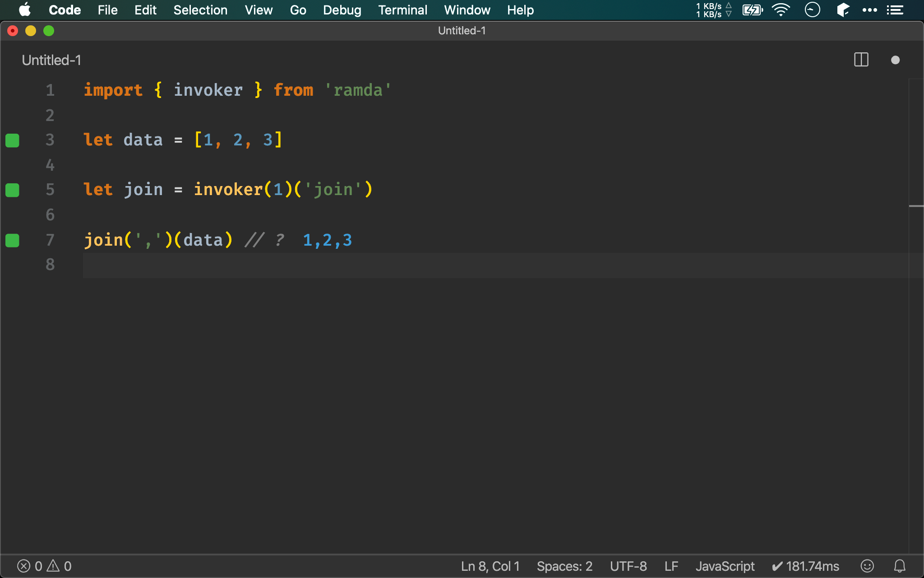The image size is (924, 578).
Task: Click the indentation spaces indicator
Action: pyautogui.click(x=564, y=565)
